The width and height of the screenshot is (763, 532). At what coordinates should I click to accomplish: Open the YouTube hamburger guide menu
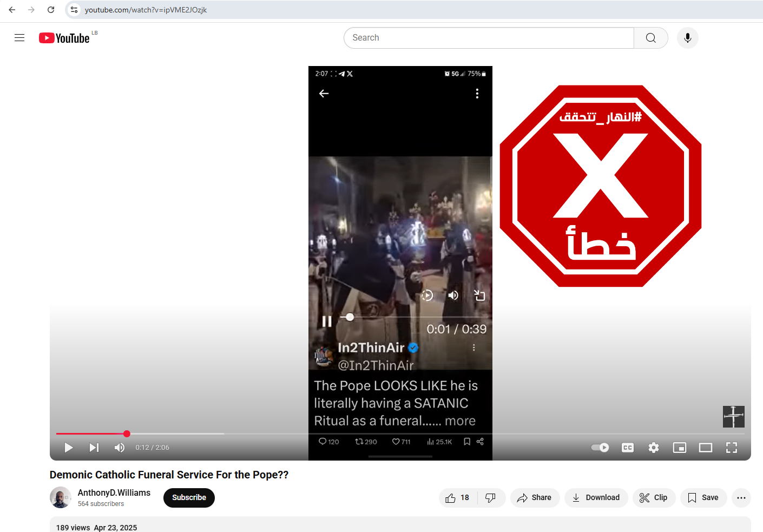[x=19, y=38]
